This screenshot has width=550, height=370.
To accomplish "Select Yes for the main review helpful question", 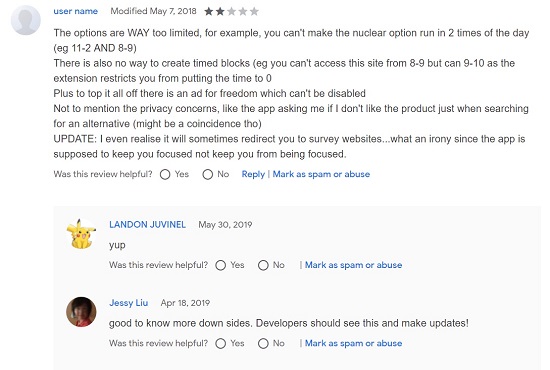I will pos(165,174).
